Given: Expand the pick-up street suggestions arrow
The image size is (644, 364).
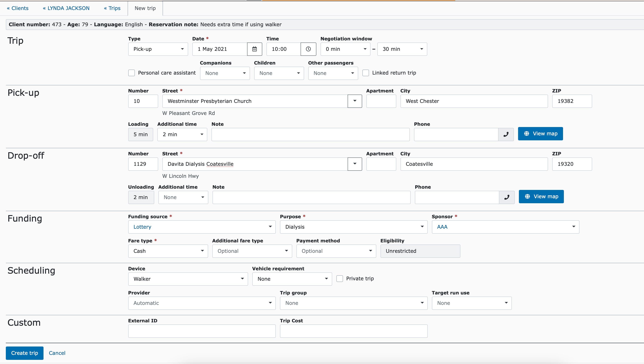Looking at the screenshot, I should point(354,101).
